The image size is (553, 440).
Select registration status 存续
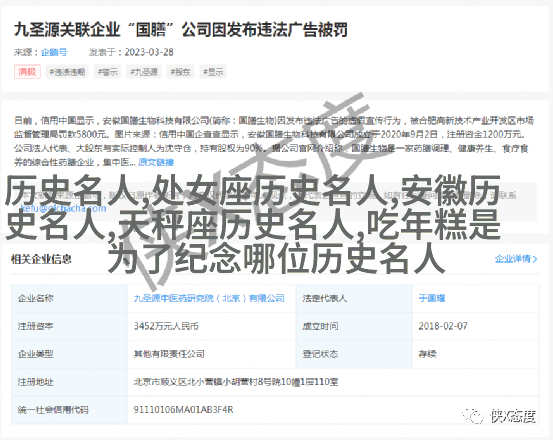pyautogui.click(x=427, y=354)
